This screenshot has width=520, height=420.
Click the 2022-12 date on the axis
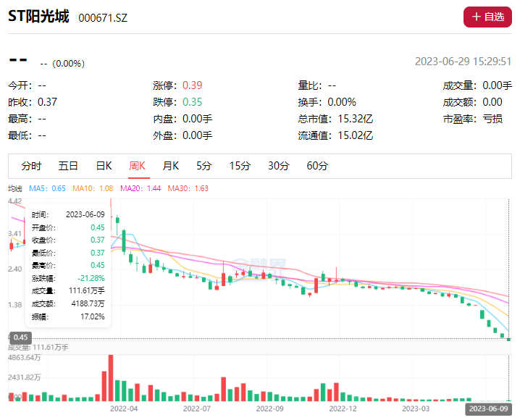343,408
